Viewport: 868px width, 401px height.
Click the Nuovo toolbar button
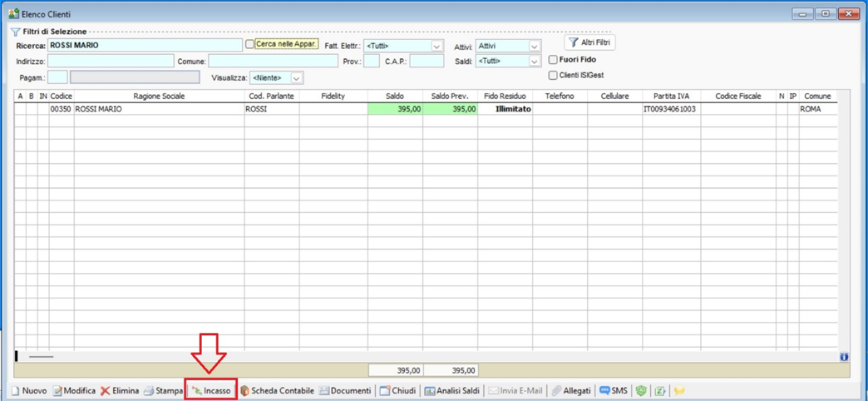tap(29, 390)
